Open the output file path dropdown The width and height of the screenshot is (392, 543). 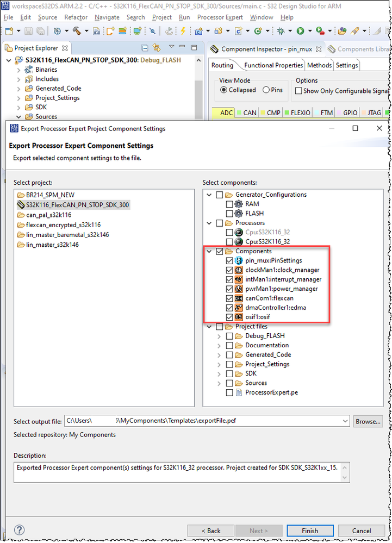click(345, 421)
